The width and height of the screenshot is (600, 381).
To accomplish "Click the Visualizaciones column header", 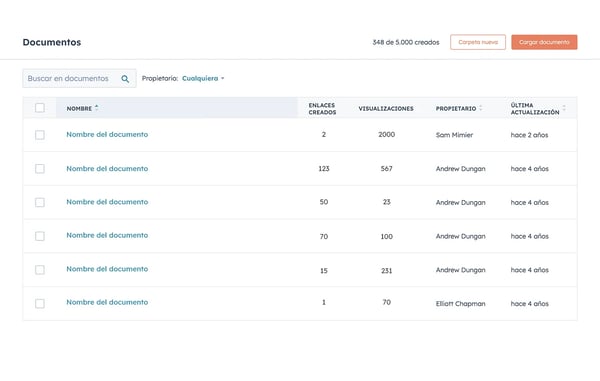I will point(386,109).
